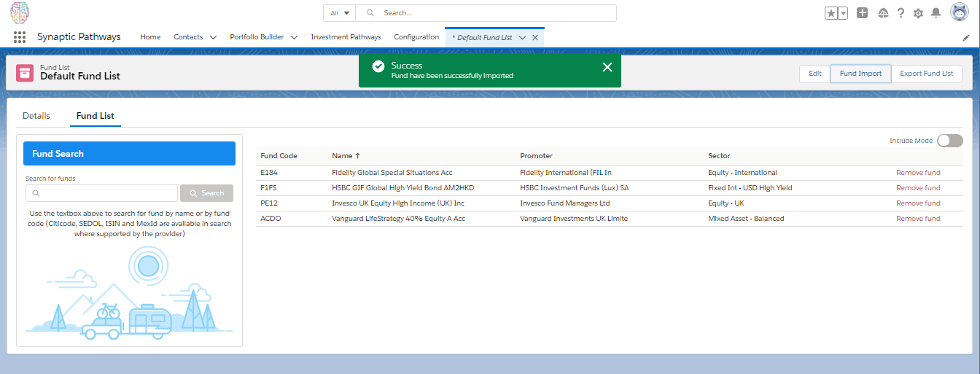Open the search scope All dropdown
The image size is (980, 374).
(x=340, y=13)
